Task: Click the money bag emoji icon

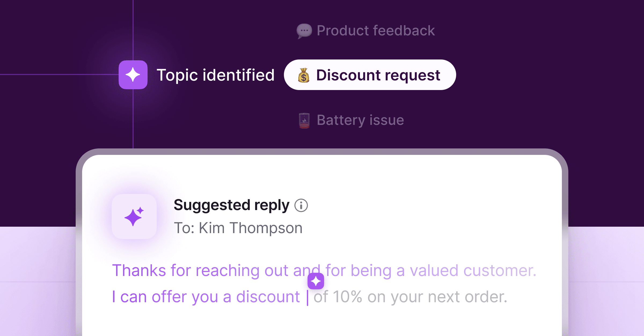Action: (304, 75)
